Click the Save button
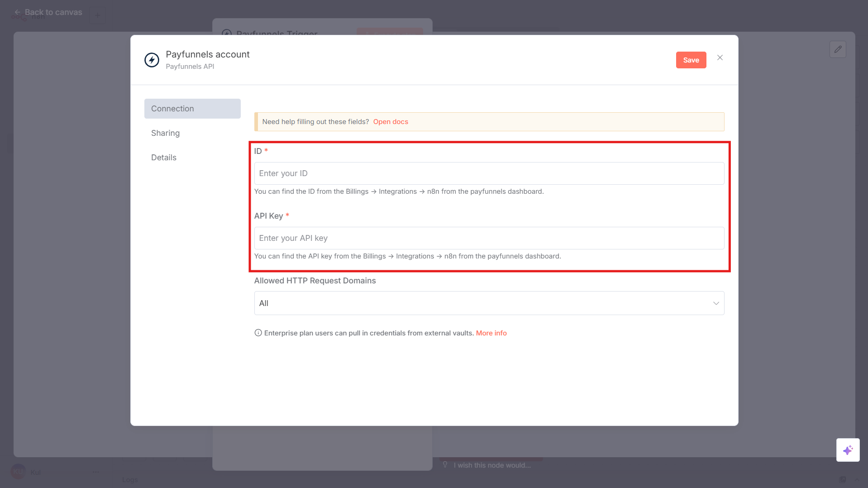The width and height of the screenshot is (868, 488). click(691, 60)
